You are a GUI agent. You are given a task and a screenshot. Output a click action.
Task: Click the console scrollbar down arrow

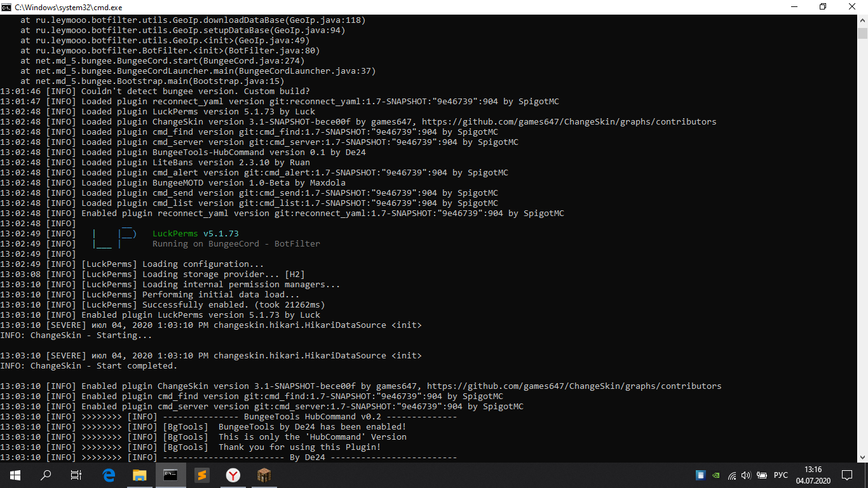tap(862, 457)
